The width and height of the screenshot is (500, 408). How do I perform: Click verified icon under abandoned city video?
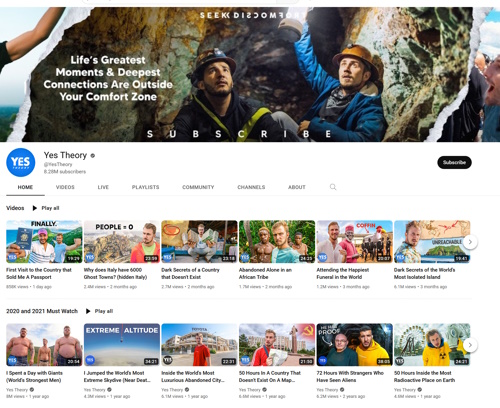click(x=187, y=389)
